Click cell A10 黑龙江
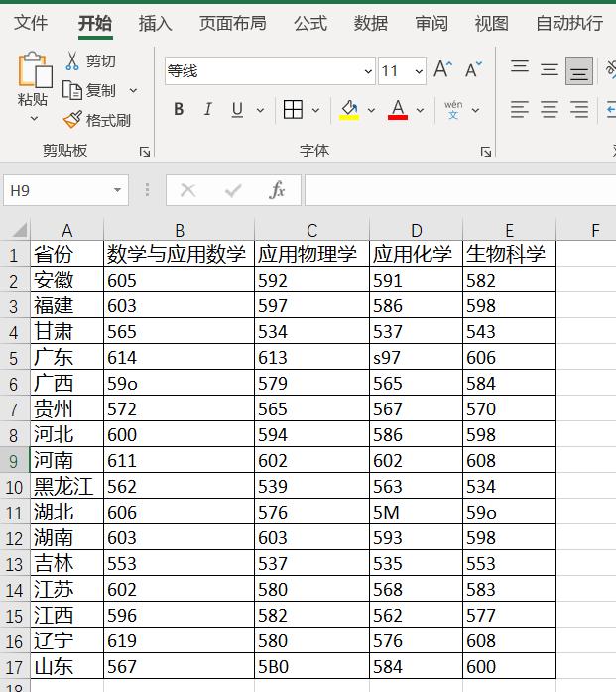Image resolution: width=616 pixels, height=692 pixels. [x=66, y=486]
